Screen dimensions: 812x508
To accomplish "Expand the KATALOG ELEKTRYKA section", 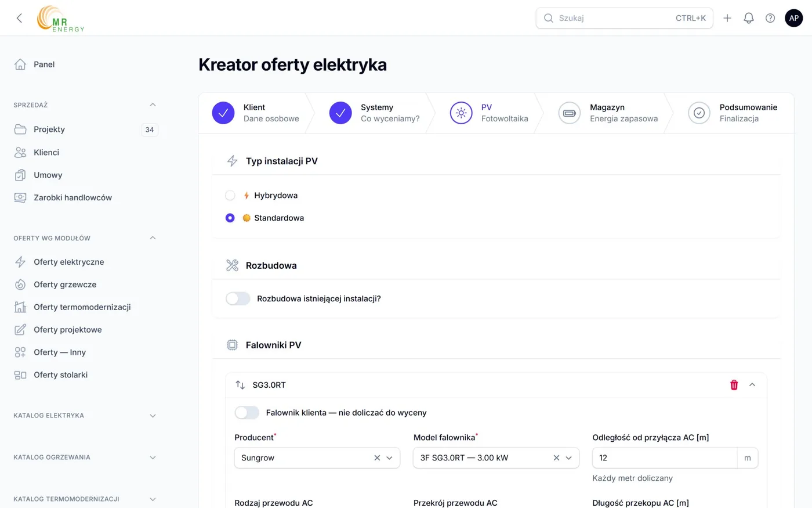I will 153,416.
